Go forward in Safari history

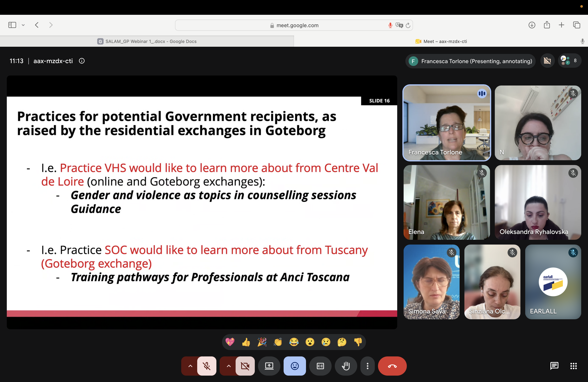click(51, 25)
